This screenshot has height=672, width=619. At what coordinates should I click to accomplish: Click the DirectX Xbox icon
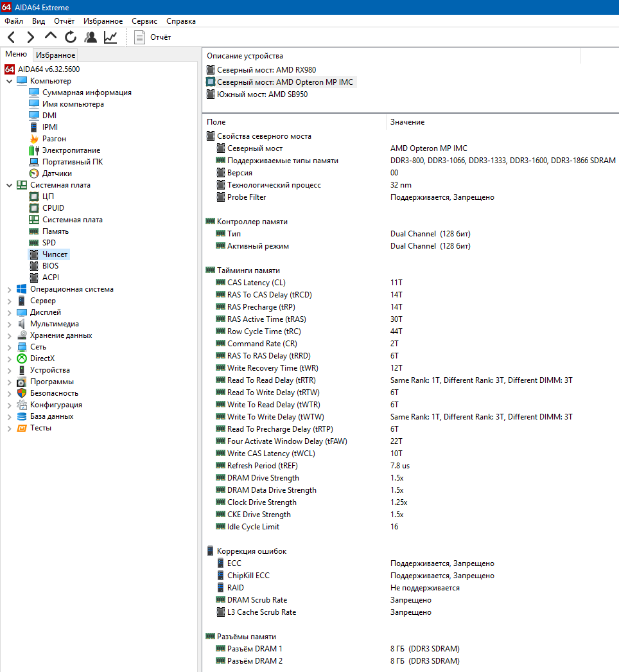point(21,358)
